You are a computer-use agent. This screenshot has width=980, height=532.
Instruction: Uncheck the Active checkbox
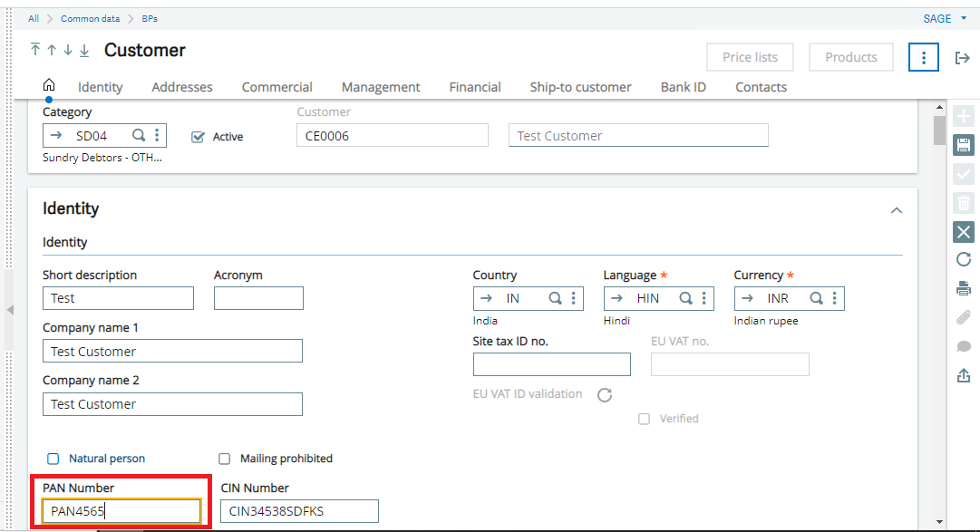point(197,137)
